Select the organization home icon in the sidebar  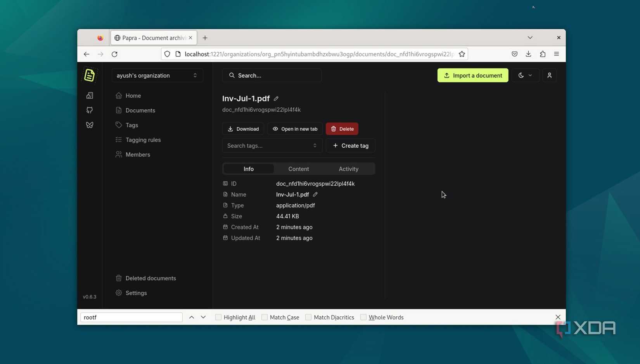pos(90,95)
